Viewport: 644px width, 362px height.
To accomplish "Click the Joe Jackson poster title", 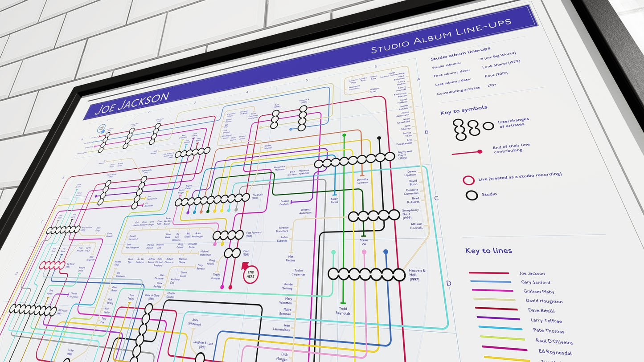I will (x=132, y=104).
